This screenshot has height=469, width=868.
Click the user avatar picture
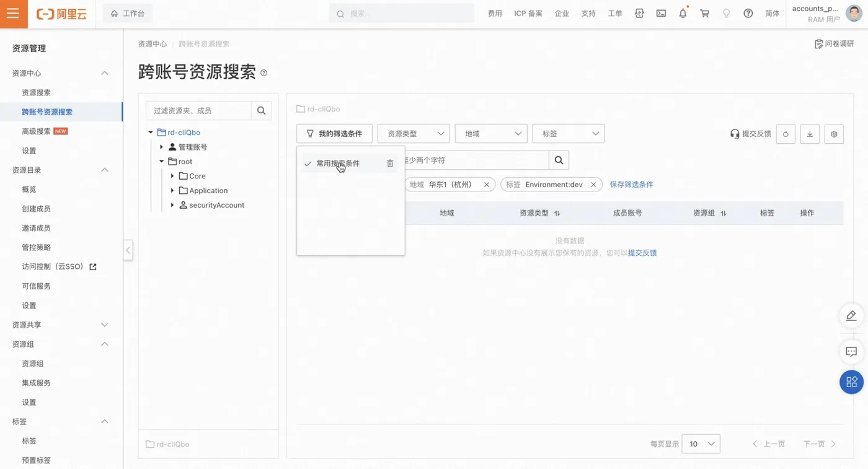[854, 13]
